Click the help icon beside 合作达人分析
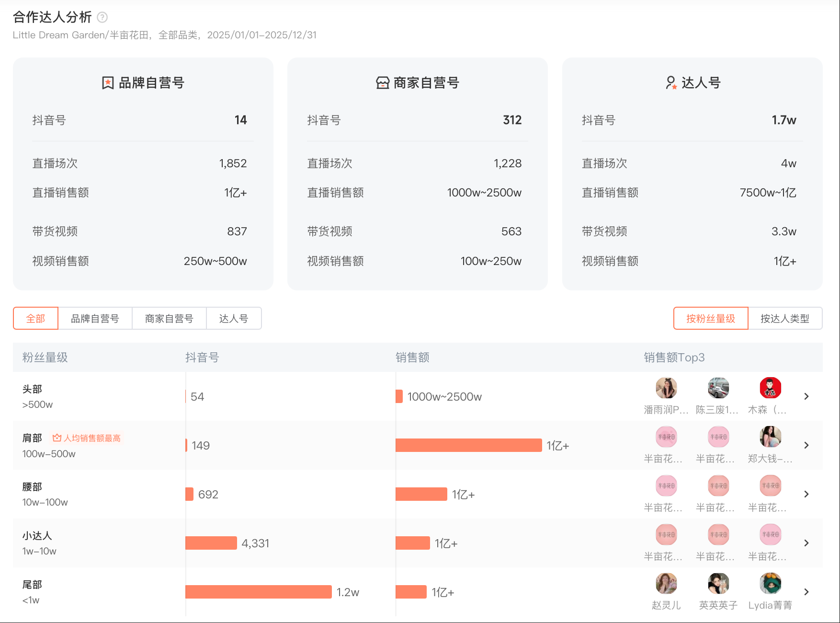The width and height of the screenshot is (840, 623). click(x=102, y=17)
